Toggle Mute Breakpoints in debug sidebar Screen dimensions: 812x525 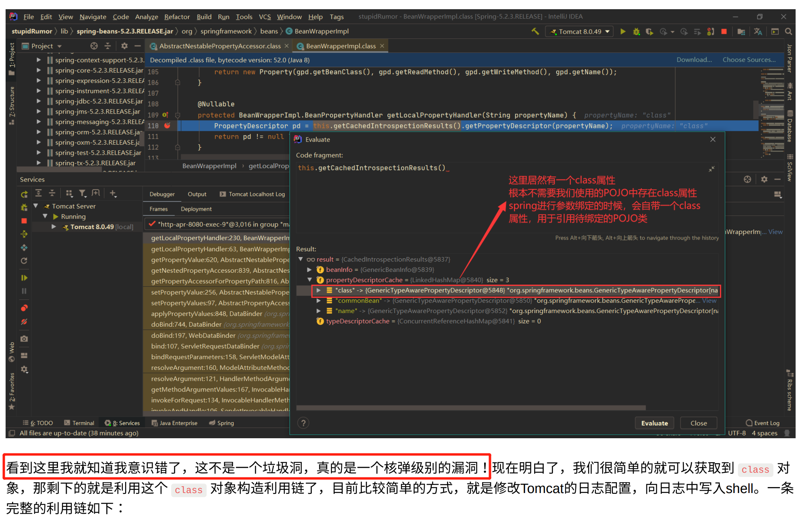pyautogui.click(x=24, y=322)
